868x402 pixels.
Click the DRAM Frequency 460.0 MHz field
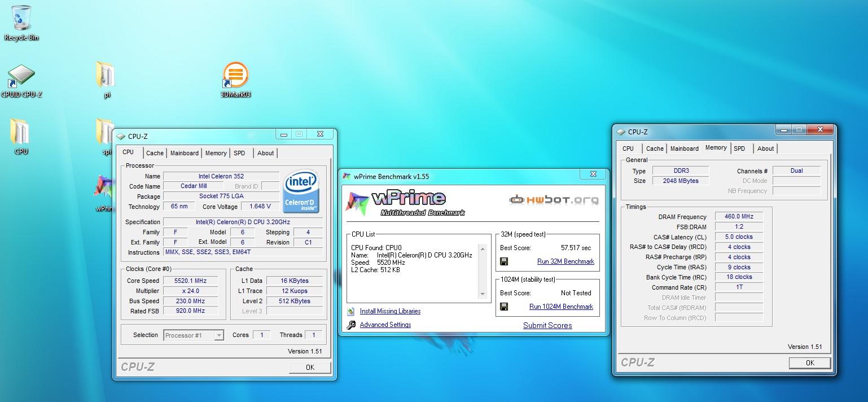point(739,216)
